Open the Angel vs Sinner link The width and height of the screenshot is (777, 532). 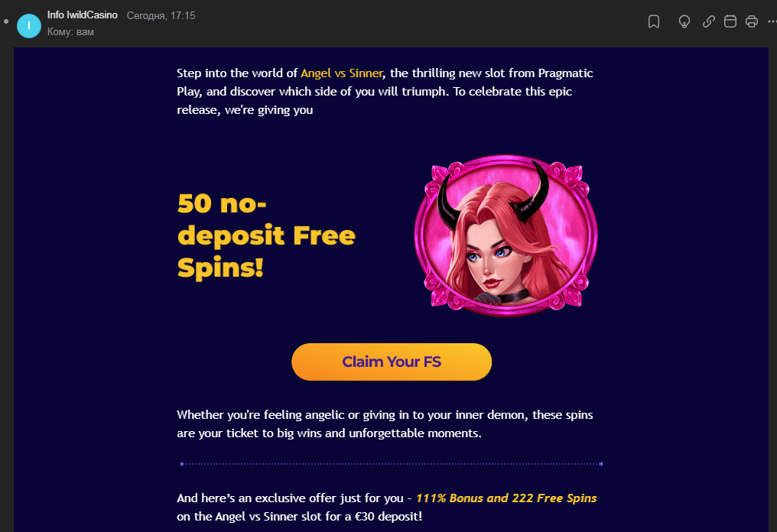(341, 73)
